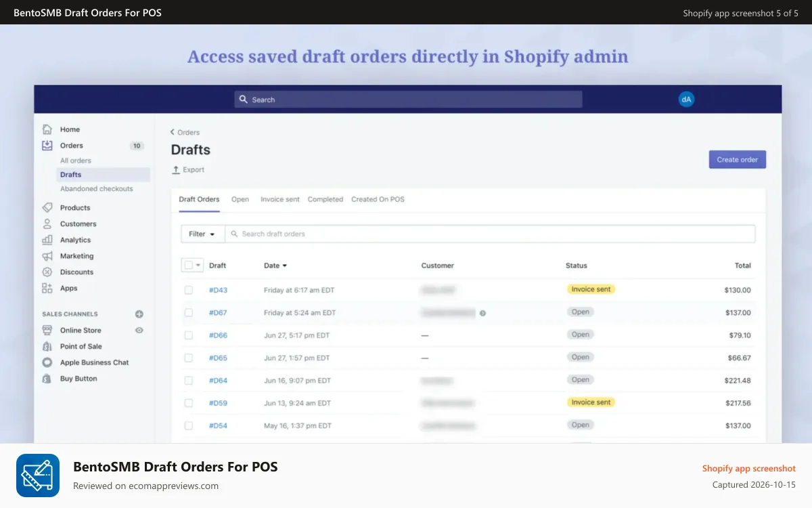Click Invoice sent badge for #D59
This screenshot has width=812, height=508.
click(x=591, y=402)
